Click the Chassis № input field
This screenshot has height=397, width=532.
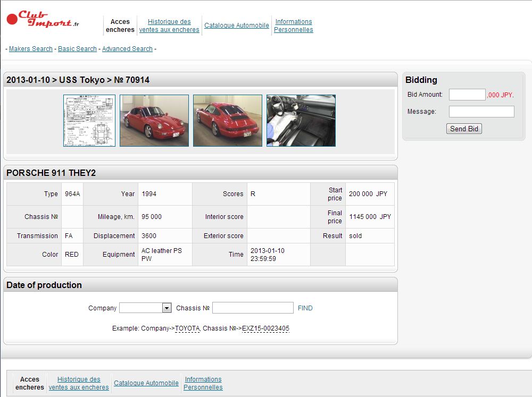(253, 308)
